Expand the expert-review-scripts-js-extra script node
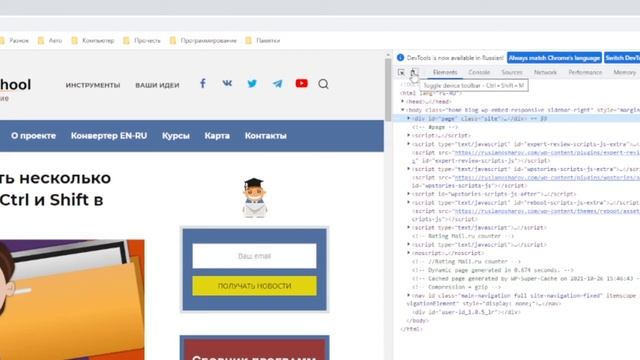 pyautogui.click(x=409, y=144)
